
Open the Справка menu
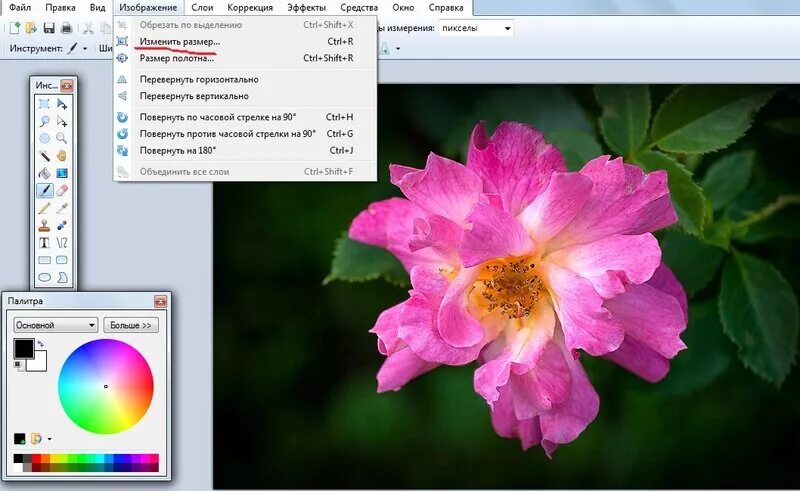point(446,8)
